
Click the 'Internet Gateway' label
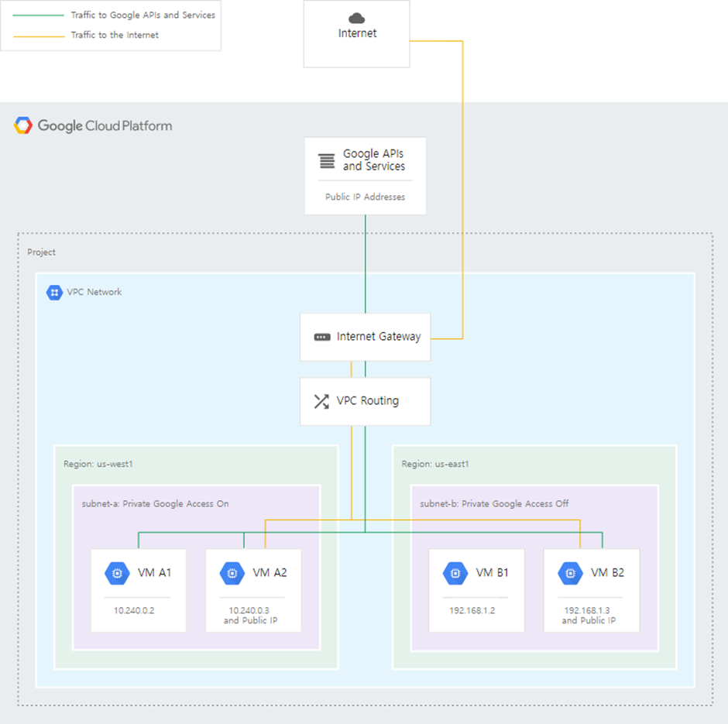click(x=379, y=337)
